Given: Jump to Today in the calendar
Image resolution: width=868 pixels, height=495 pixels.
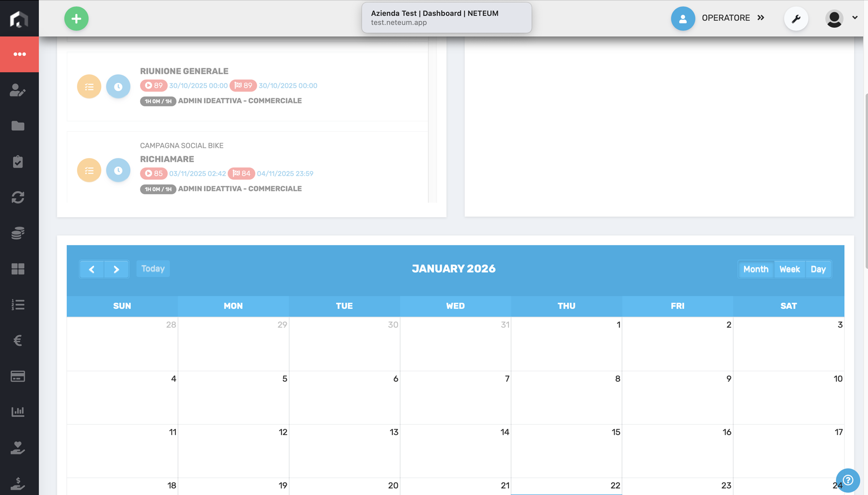Looking at the screenshot, I should click(x=153, y=269).
